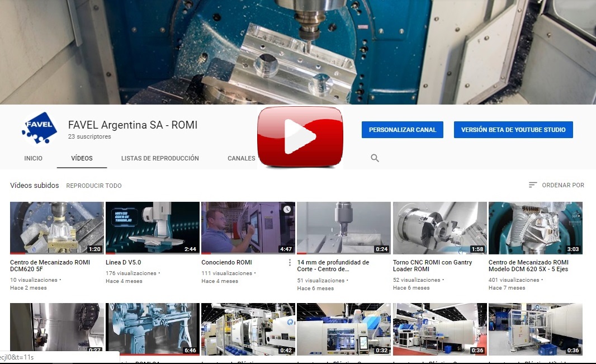Open the DCM 620 5X - 5 Ejes thumbnail
Screen dimensions: 596x364
pos(536,228)
